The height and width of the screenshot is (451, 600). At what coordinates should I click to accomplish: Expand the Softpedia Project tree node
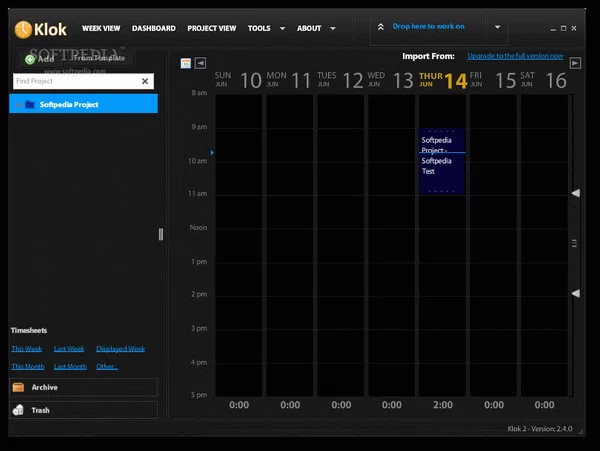click(x=18, y=104)
